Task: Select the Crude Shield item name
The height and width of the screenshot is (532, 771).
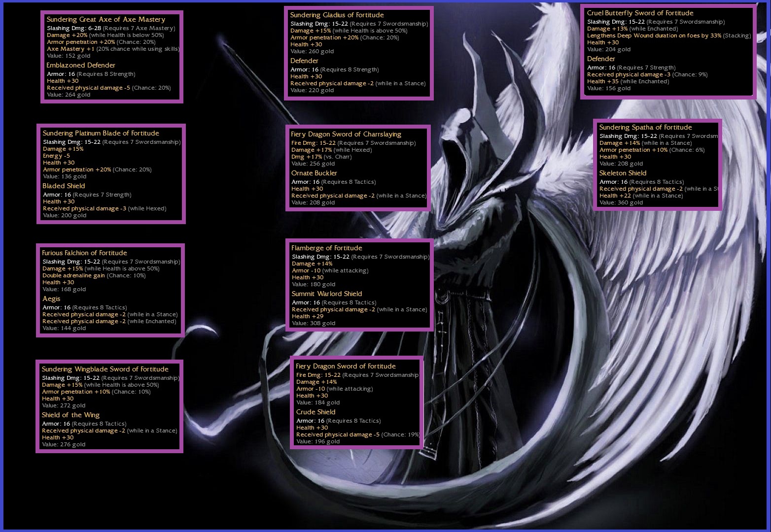Action: coord(315,412)
